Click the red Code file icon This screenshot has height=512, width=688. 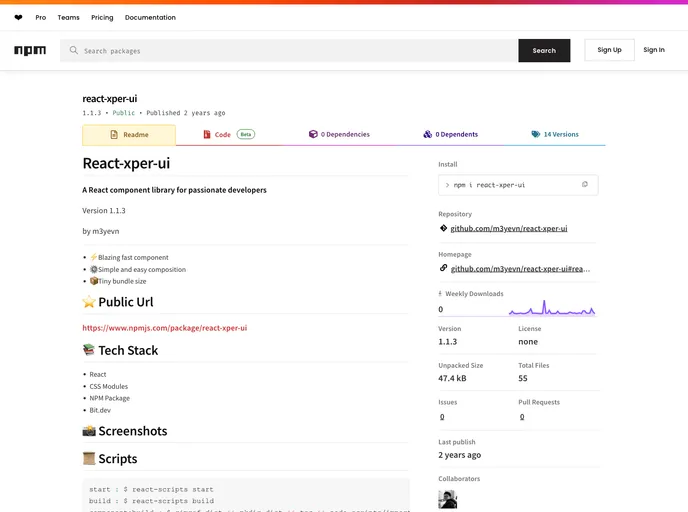tap(207, 134)
